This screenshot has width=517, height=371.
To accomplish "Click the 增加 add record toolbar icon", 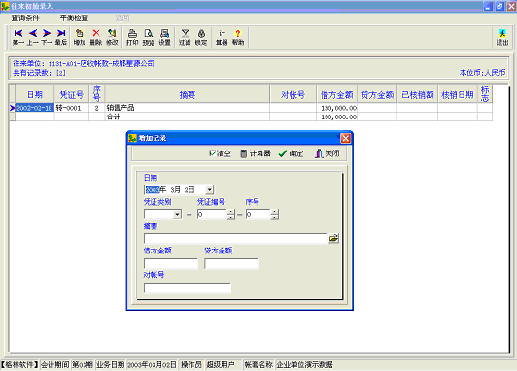I will tap(79, 37).
